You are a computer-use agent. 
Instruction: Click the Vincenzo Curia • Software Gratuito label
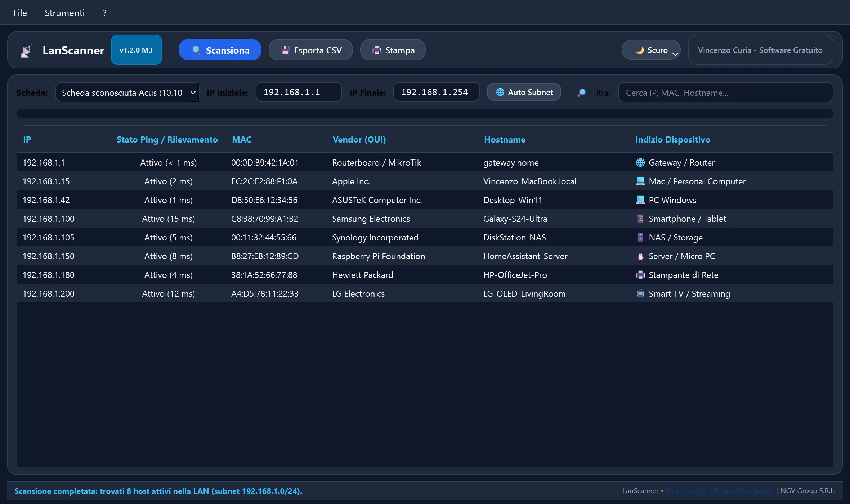(x=760, y=50)
